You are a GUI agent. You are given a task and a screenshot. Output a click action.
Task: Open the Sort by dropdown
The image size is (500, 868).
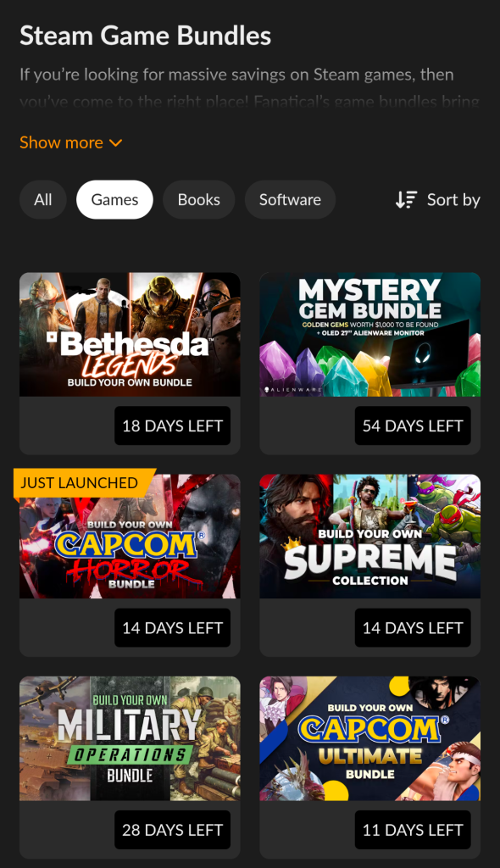point(437,200)
